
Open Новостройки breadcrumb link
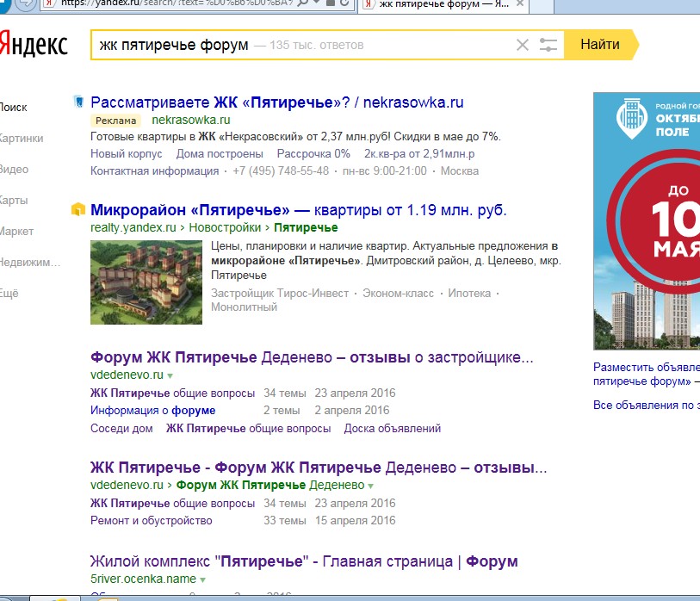(x=225, y=227)
